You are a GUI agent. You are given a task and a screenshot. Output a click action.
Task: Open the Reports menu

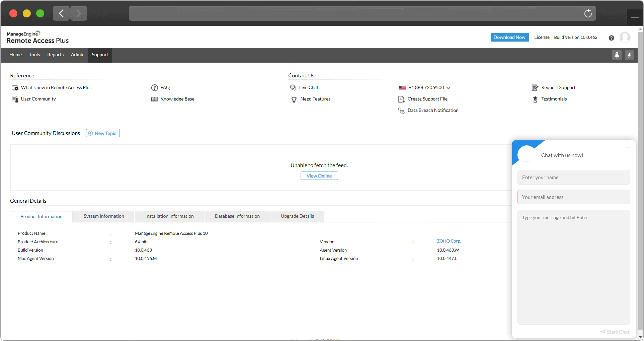(x=55, y=55)
